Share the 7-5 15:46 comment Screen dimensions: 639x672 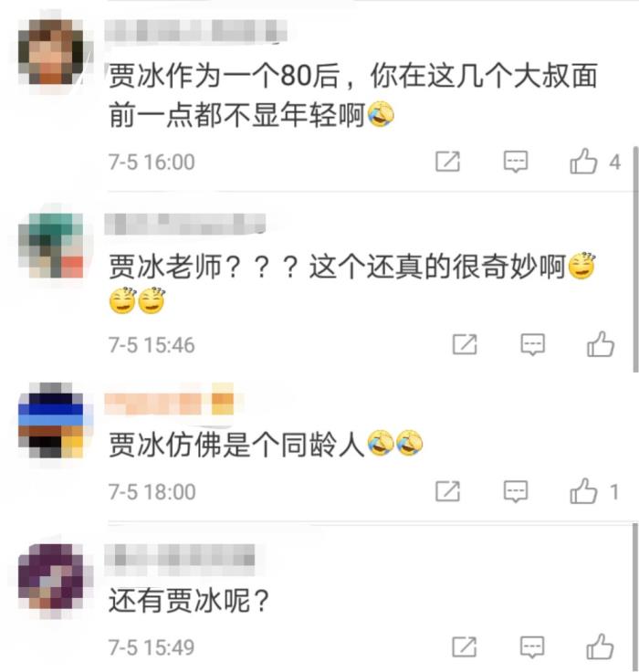click(465, 344)
